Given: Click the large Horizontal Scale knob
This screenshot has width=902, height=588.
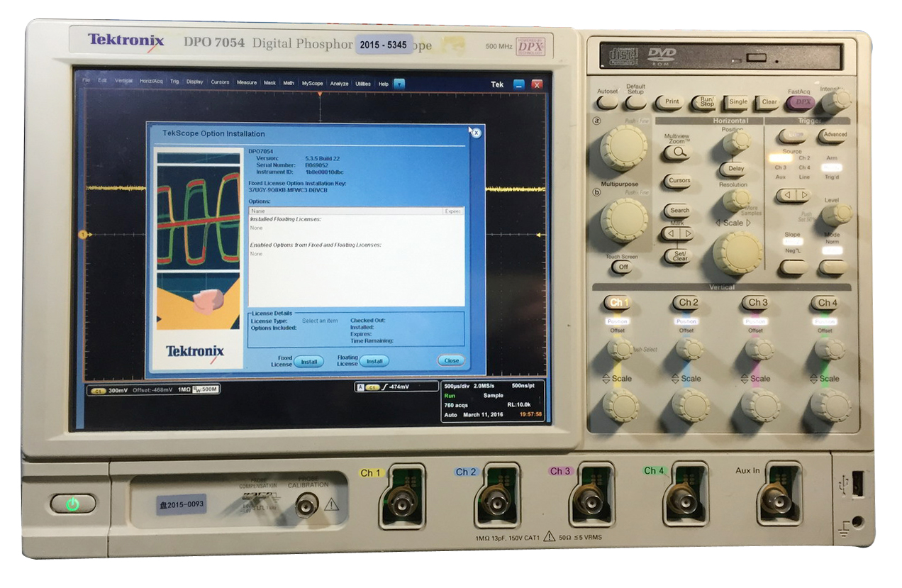Looking at the screenshot, I should [x=737, y=253].
